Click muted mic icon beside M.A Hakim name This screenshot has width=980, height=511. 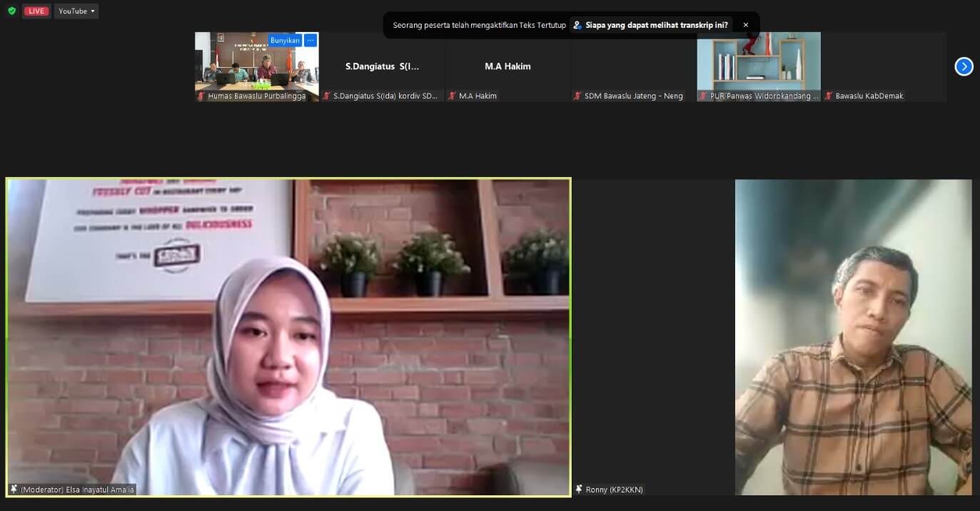(453, 96)
